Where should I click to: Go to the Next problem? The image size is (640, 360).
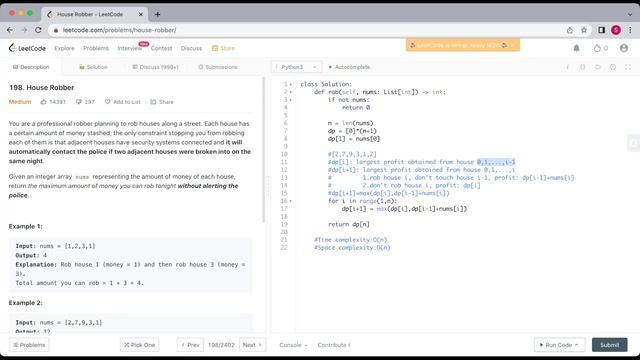(x=252, y=345)
